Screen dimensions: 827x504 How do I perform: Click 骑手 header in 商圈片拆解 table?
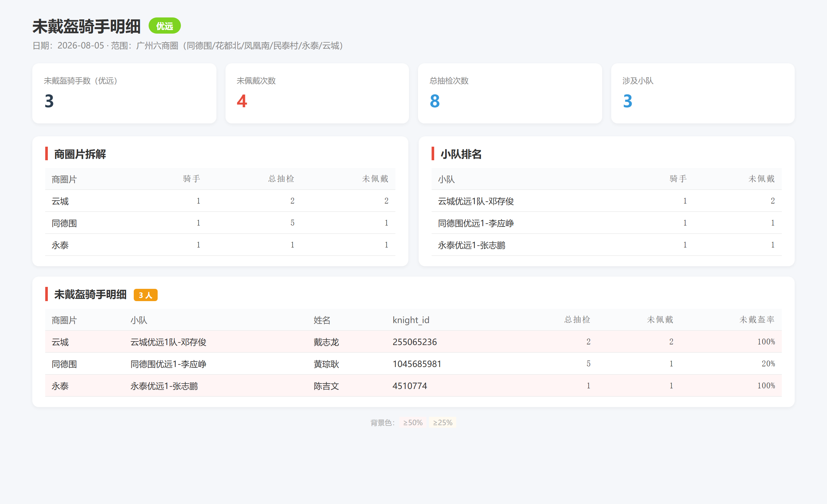click(x=192, y=179)
